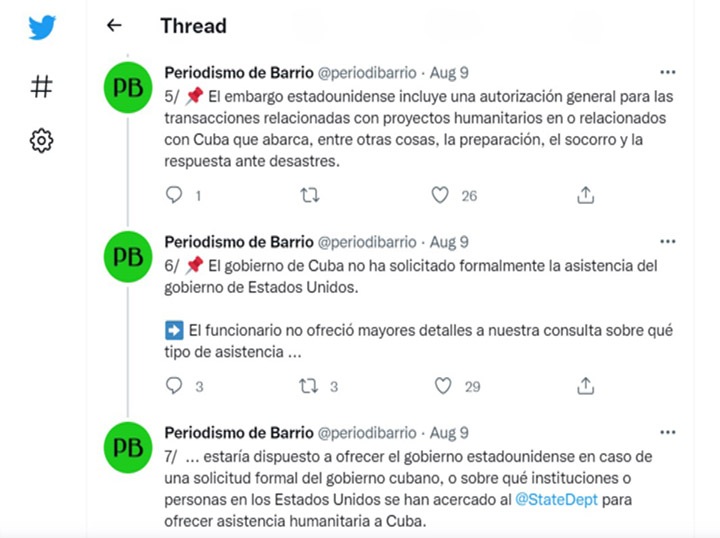This screenshot has height=538, width=720.
Task: Retweet the tweet numbered 5/
Action: click(x=310, y=196)
